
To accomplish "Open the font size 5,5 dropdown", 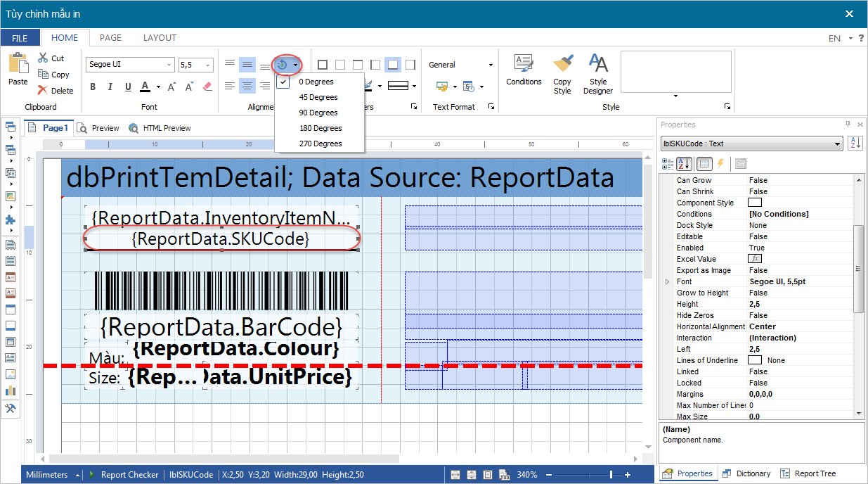I will 208,65.
